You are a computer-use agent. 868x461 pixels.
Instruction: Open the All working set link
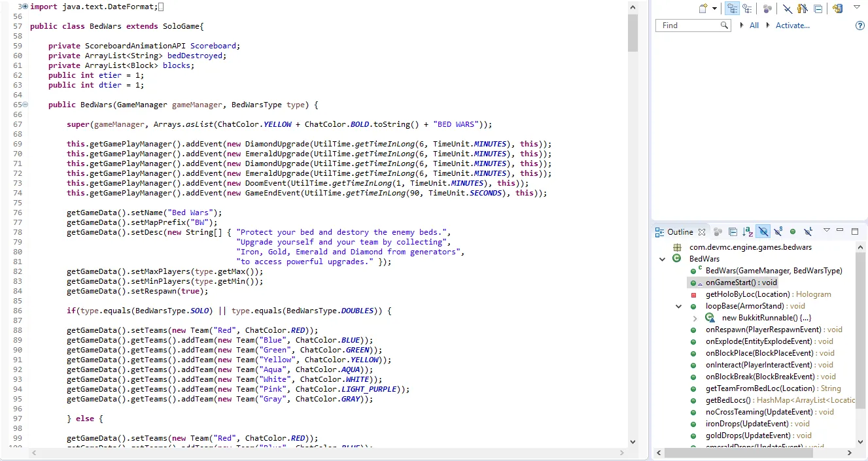pyautogui.click(x=754, y=26)
